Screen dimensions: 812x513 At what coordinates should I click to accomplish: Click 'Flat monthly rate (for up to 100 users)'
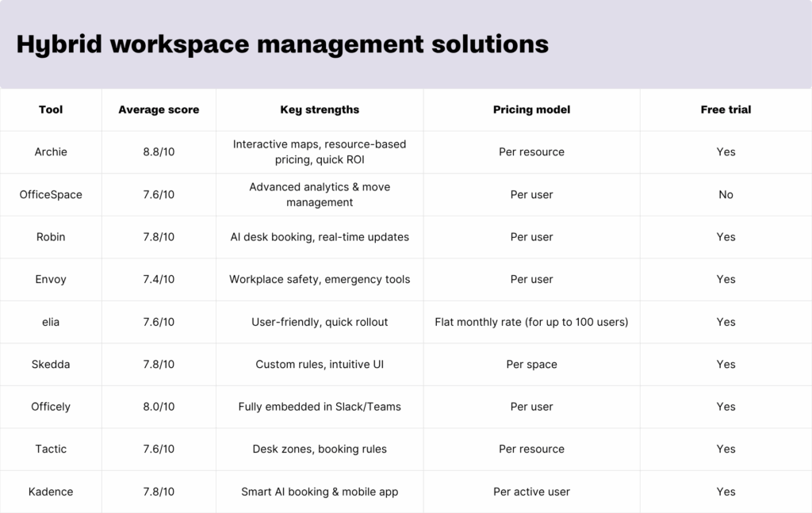(531, 322)
